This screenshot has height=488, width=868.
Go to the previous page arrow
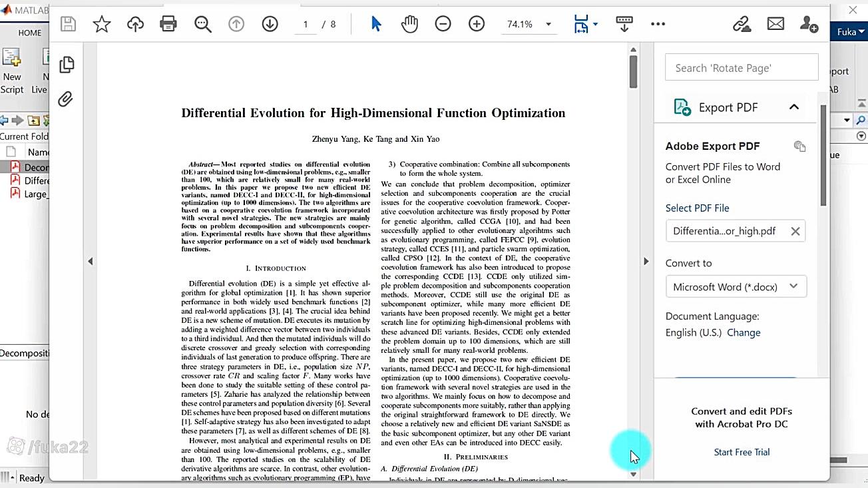coord(236,25)
